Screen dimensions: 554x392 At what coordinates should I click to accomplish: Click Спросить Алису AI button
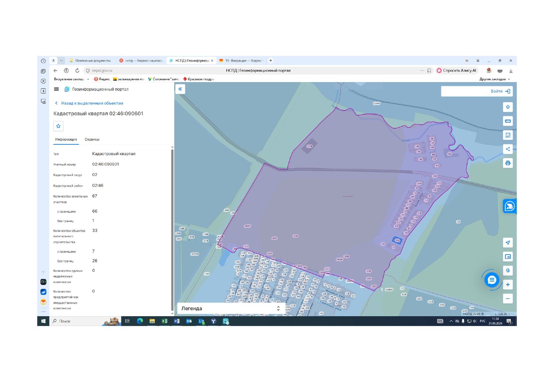(457, 71)
